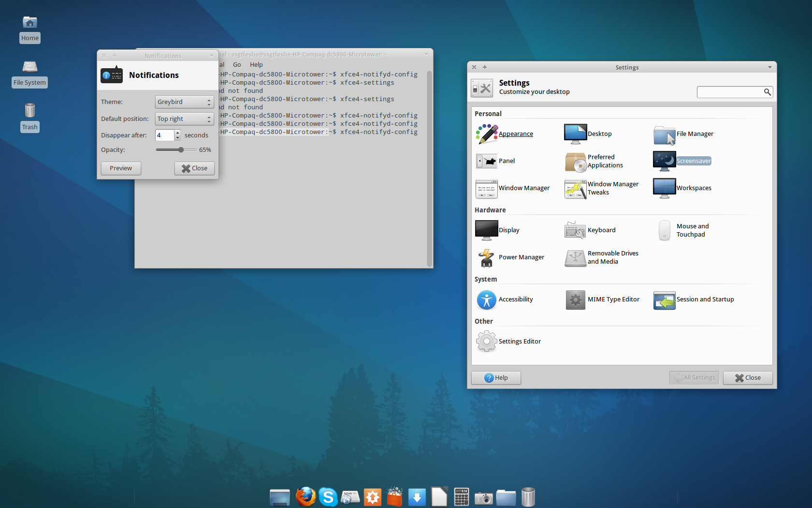The height and width of the screenshot is (508, 812).
Task: Click the Opacity slider handle
Action: tap(181, 150)
